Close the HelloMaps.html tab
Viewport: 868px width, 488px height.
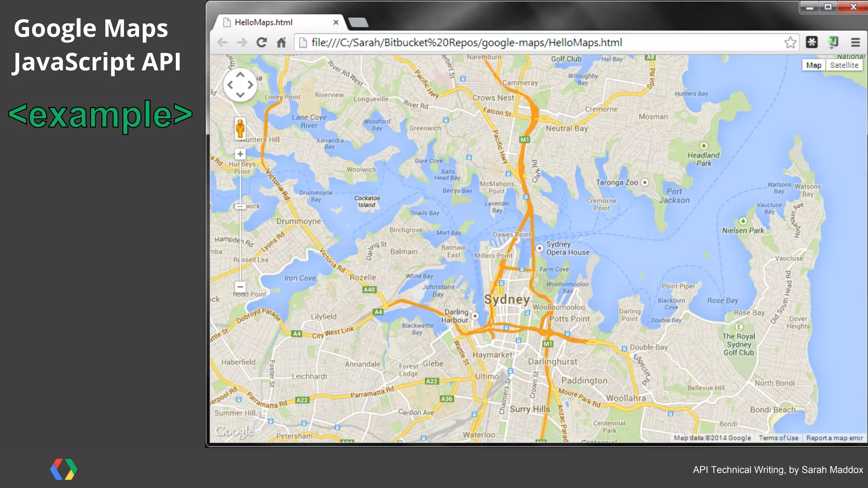click(x=336, y=22)
